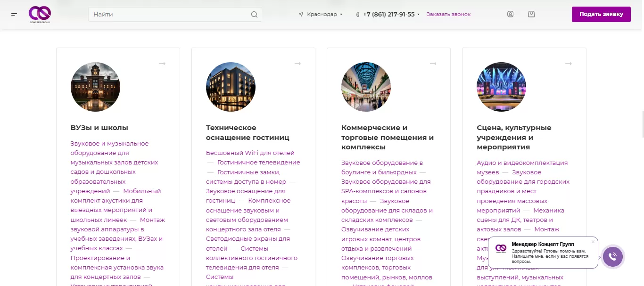The height and width of the screenshot is (286, 644).
Task: Click the shopping mall round thumbnail
Action: 366,87
